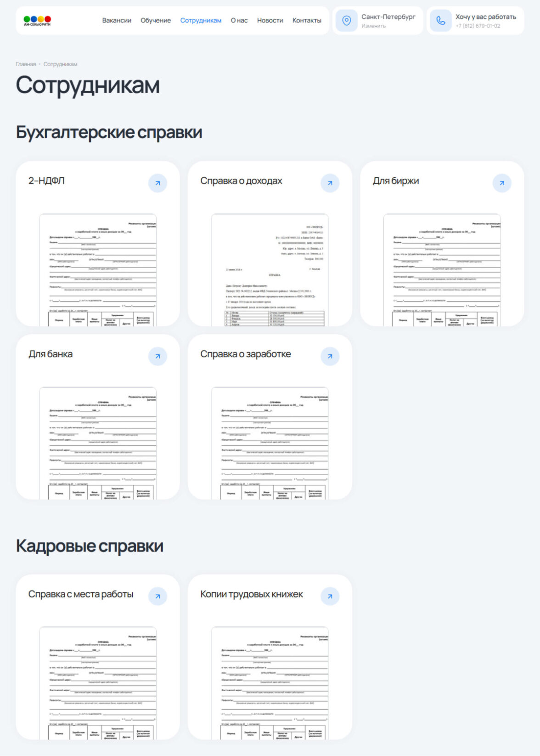Open the Справка о доходах arrow icon
540x756 pixels.
coord(330,183)
